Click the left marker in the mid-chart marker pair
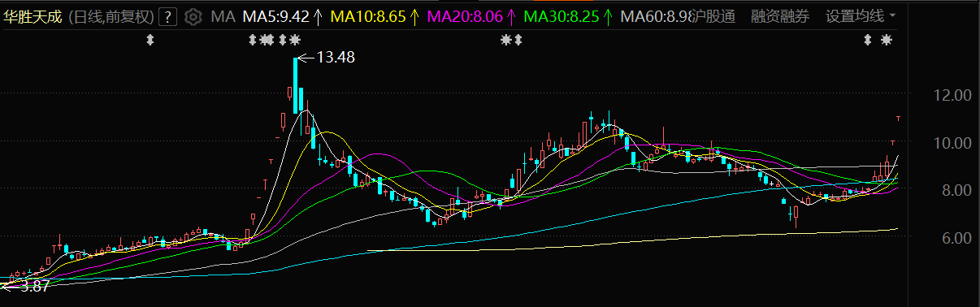The image size is (980, 307). [505, 40]
